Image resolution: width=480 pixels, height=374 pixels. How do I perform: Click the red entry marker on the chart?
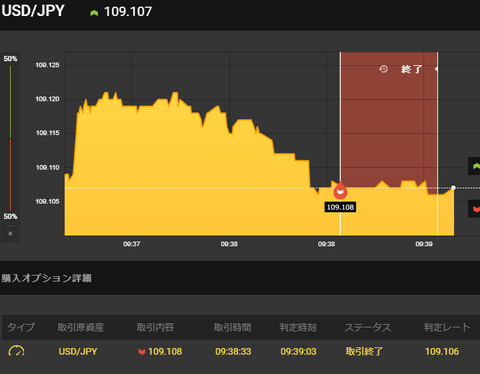pos(340,191)
